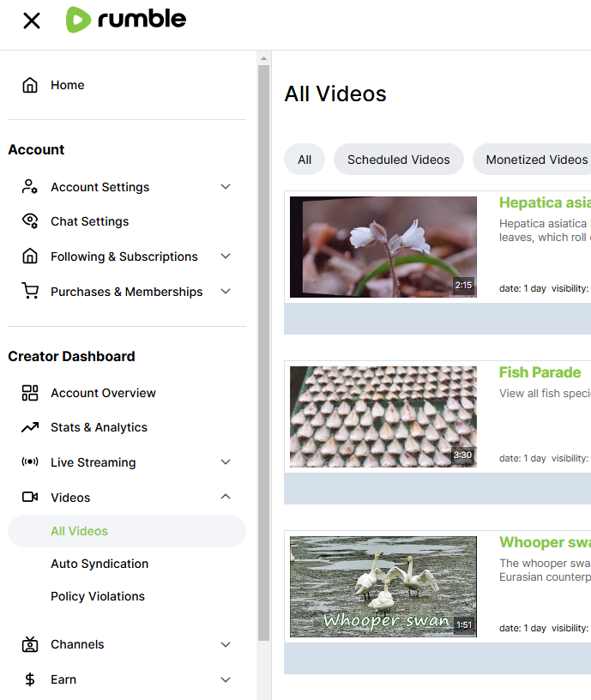Click the Live Streaming label text

(93, 462)
